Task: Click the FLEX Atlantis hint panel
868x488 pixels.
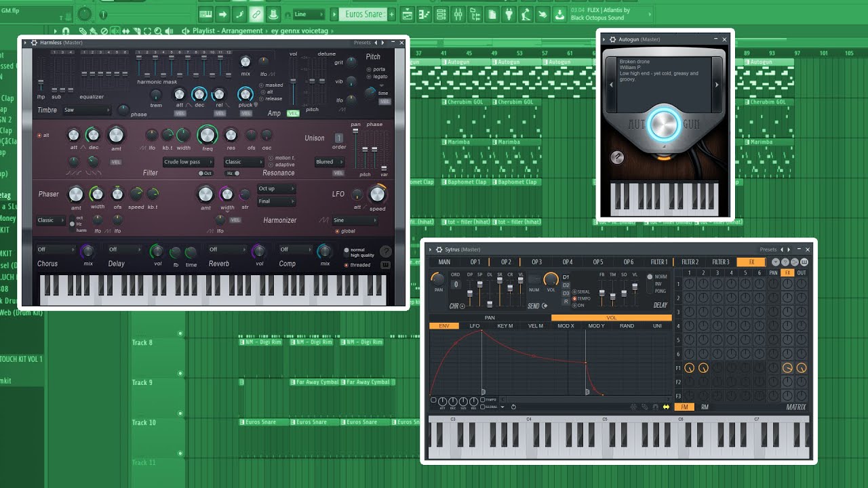Action: click(610, 14)
